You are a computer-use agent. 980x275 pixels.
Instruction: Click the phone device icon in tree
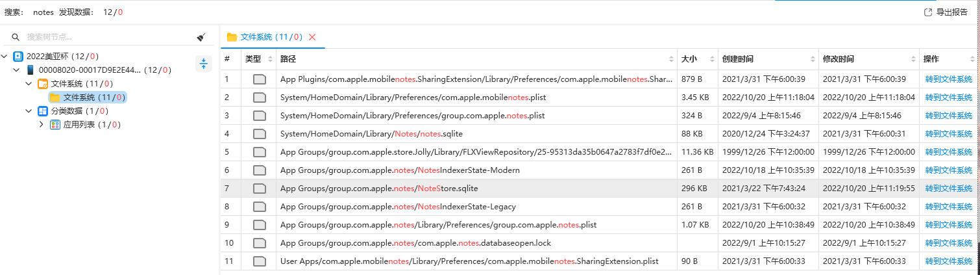(x=31, y=70)
